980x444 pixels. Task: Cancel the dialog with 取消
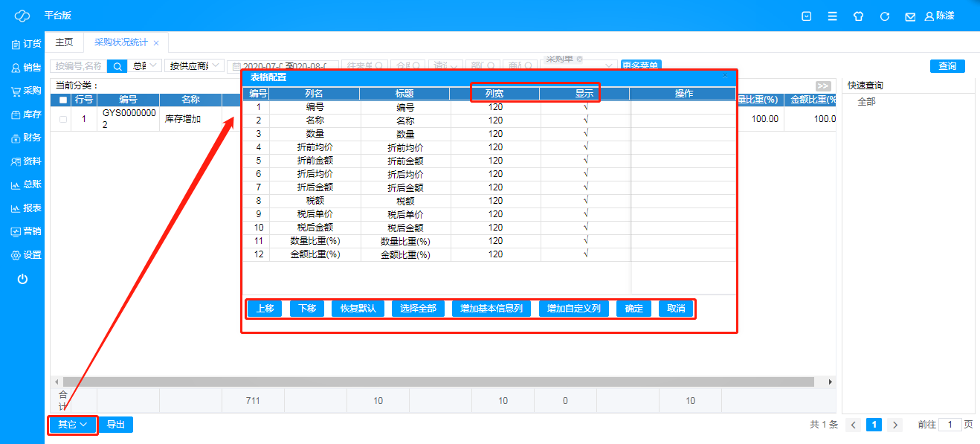click(676, 309)
